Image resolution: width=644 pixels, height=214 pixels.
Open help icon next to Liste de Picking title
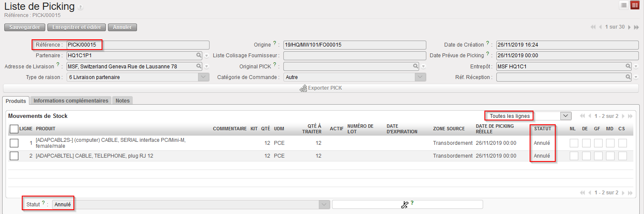[x=81, y=8]
